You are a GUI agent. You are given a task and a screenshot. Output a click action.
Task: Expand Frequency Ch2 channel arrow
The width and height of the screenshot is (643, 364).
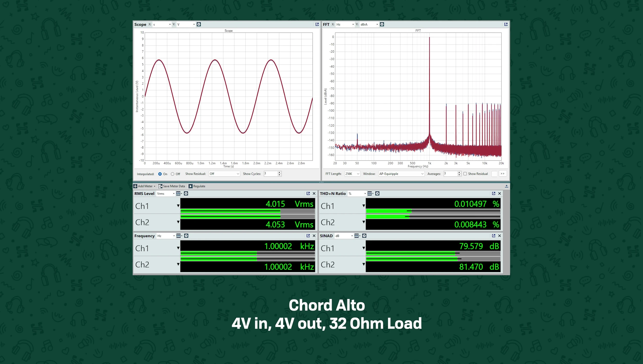point(178,264)
